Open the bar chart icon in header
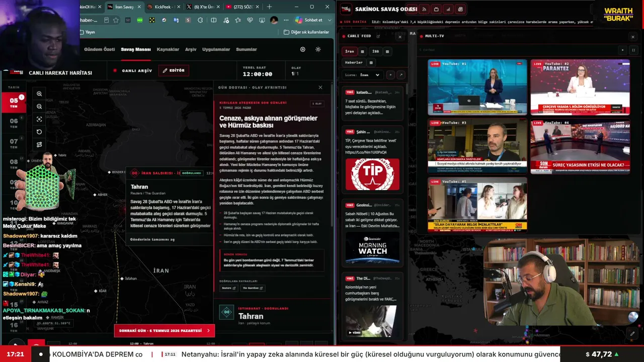 pyautogui.click(x=448, y=9)
